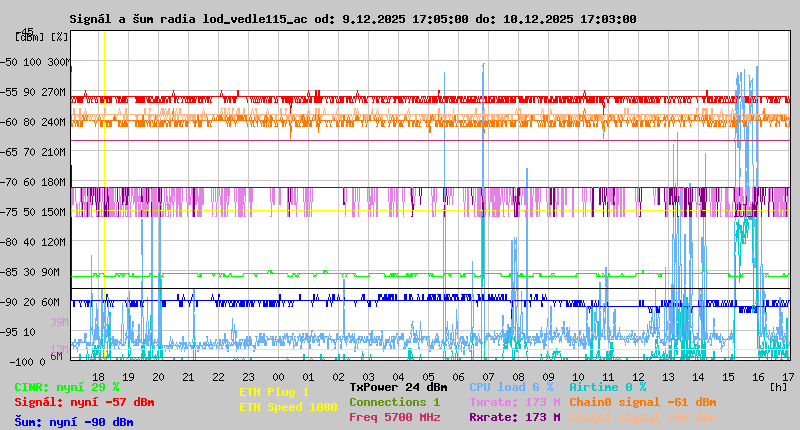Select the Airtime 0 % legend label
Viewport: 800px width, 430px height.
click(x=607, y=386)
